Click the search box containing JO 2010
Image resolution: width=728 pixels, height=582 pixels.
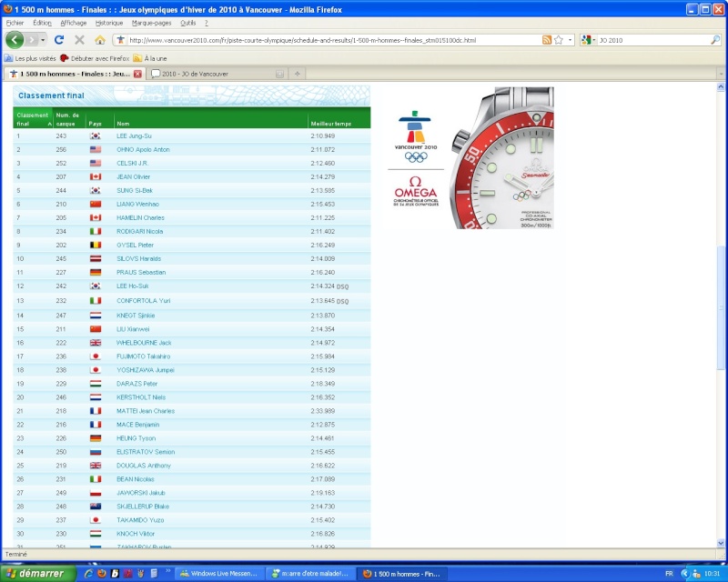652,40
